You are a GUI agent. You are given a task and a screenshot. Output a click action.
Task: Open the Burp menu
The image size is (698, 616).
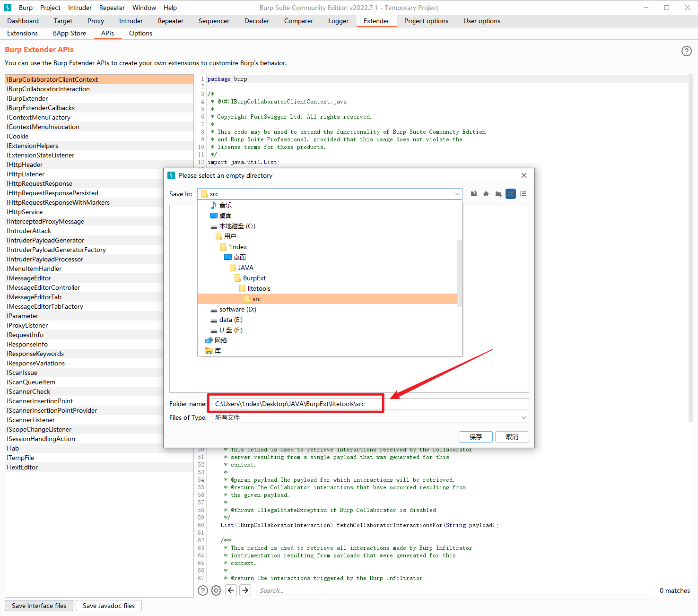[26, 8]
